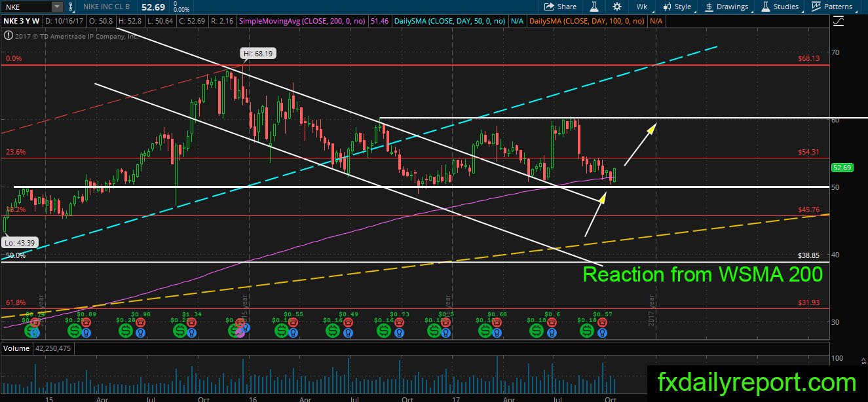Screen dimensions: 868x402
Task: Click the $68.13 Fibonacci level label
Action: pyautogui.click(x=808, y=58)
